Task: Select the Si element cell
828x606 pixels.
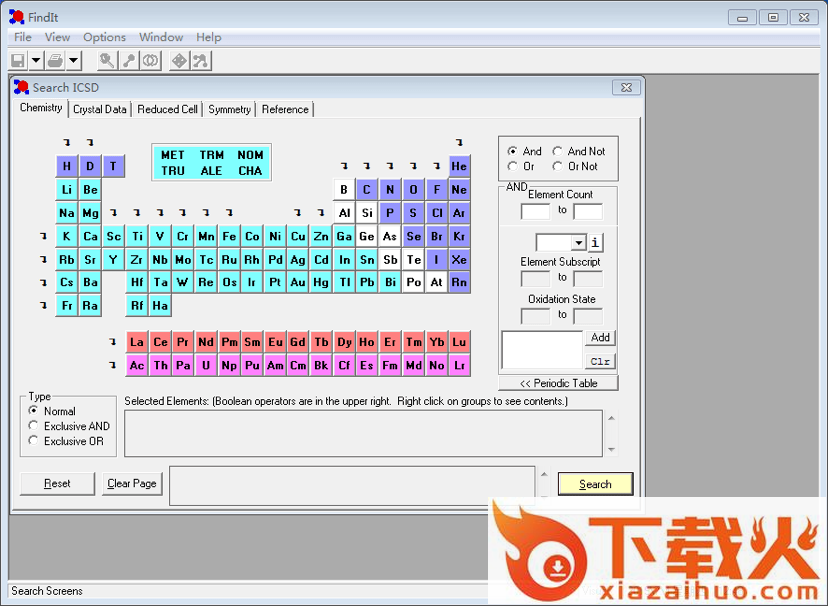Action: tap(367, 213)
